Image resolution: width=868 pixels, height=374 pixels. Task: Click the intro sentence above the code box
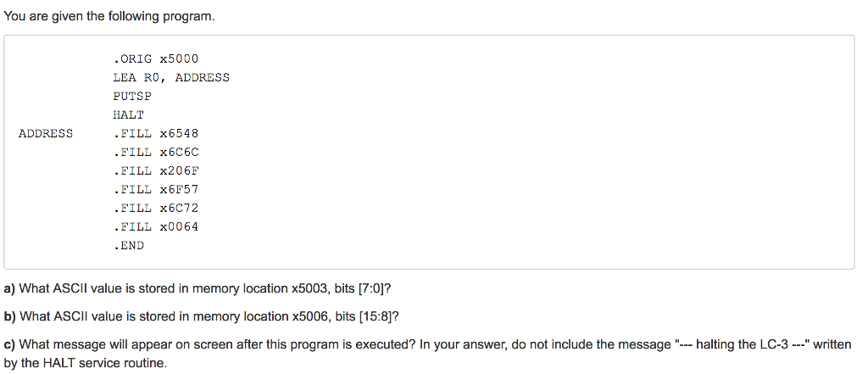109,17
